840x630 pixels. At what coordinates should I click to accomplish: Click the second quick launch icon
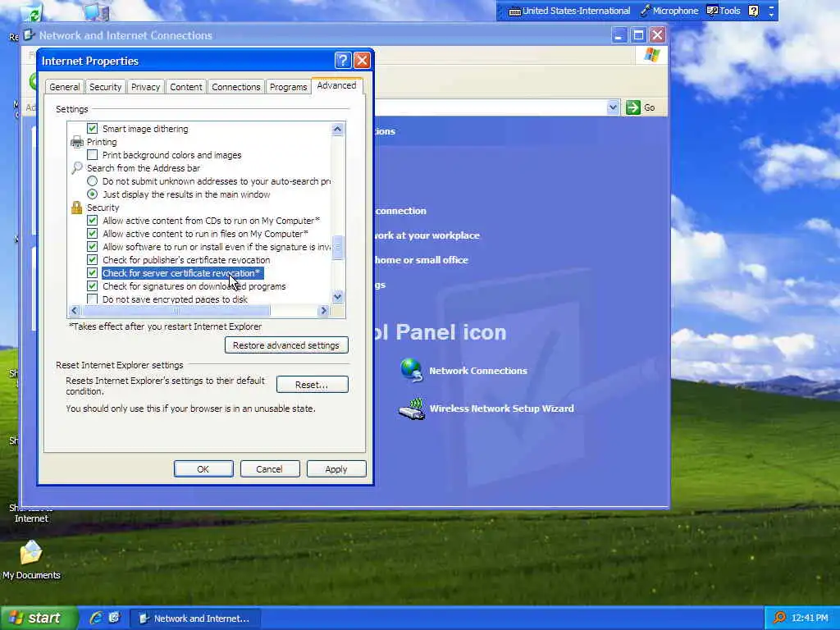[x=114, y=618]
